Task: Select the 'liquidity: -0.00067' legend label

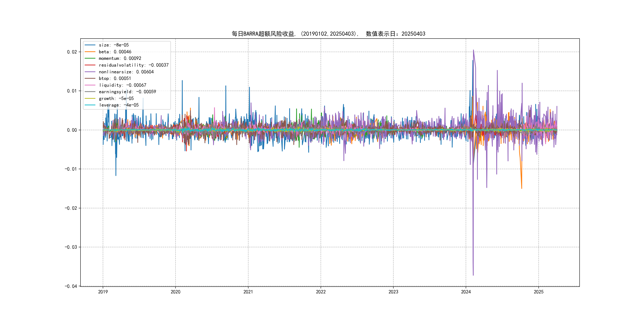Action: 122,85
